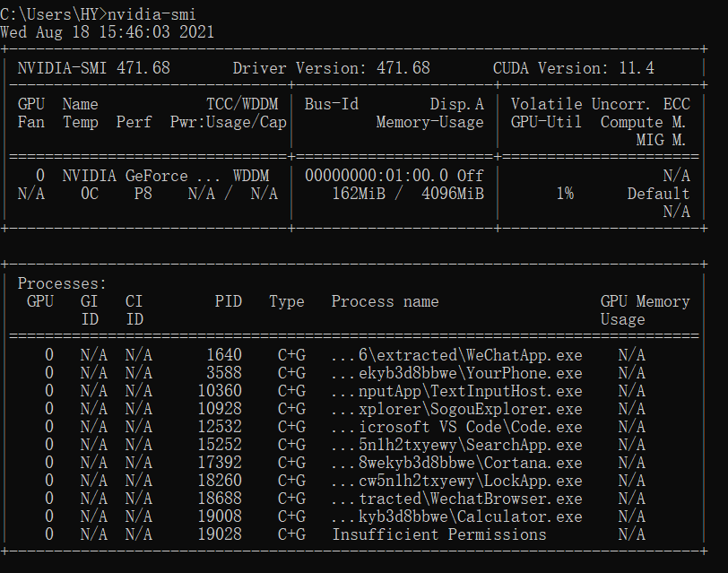Click PID 10928 in process list

tap(220, 409)
